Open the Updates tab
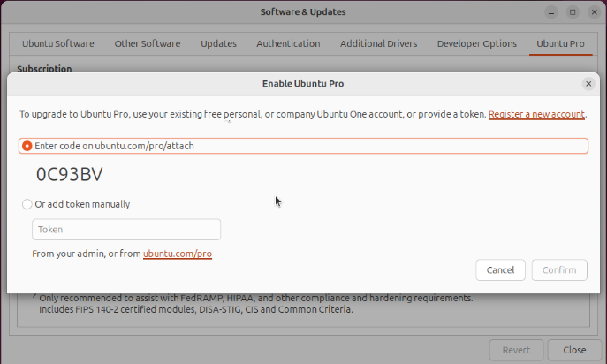 click(219, 44)
